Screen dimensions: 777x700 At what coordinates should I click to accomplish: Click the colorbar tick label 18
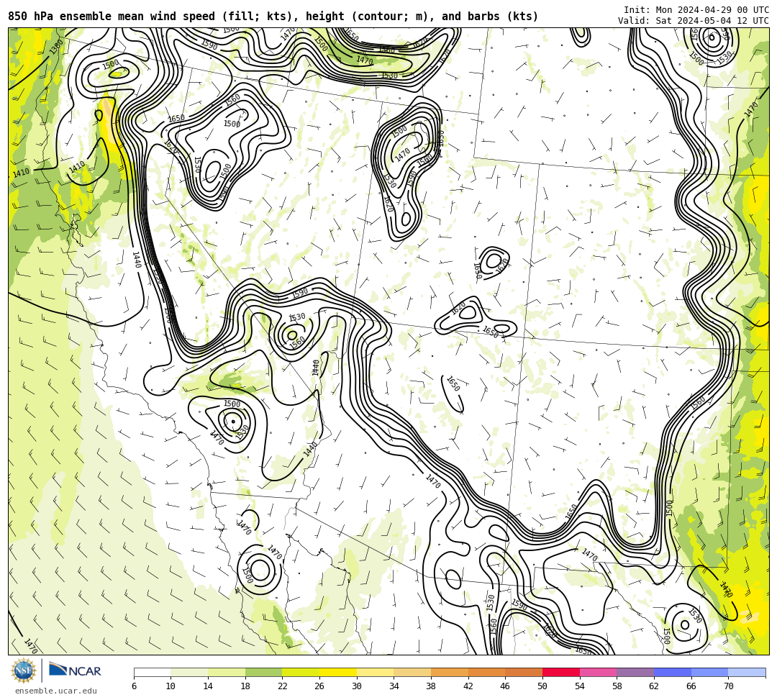[x=245, y=686]
